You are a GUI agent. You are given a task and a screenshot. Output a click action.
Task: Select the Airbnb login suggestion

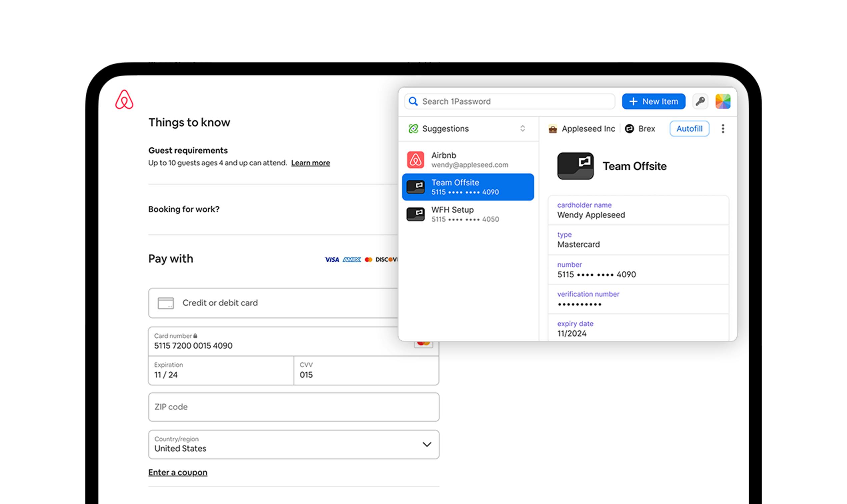(x=468, y=160)
